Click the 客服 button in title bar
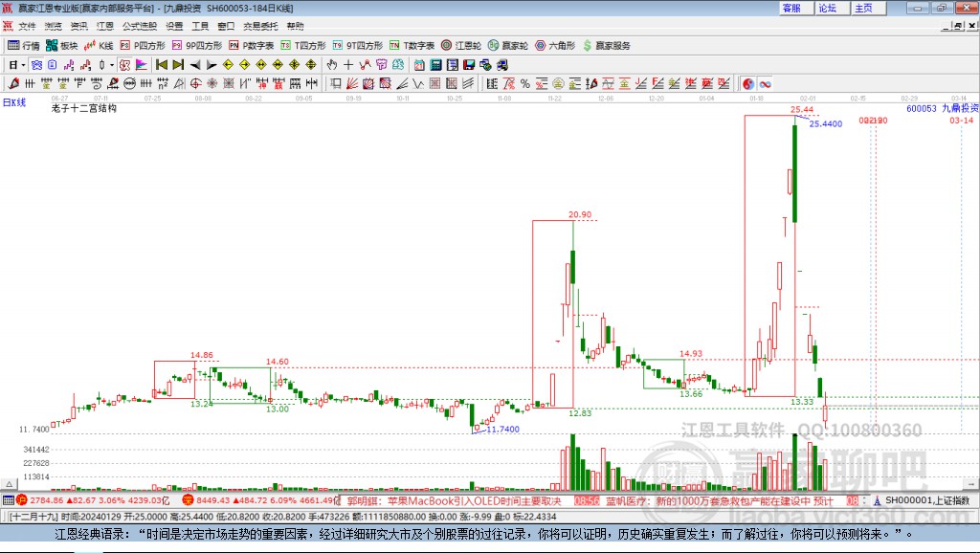This screenshot has width=980, height=553. click(795, 8)
